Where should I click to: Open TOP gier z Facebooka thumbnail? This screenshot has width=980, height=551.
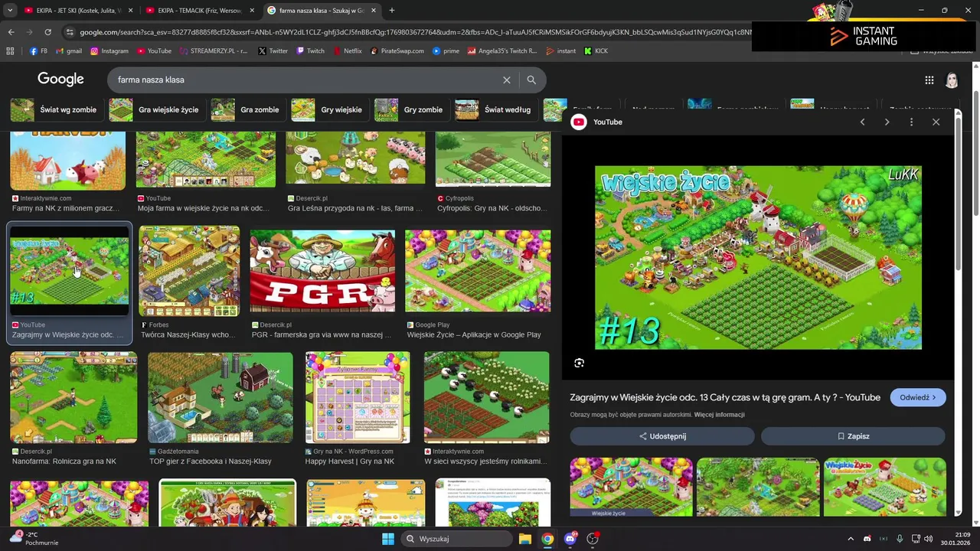(x=220, y=397)
